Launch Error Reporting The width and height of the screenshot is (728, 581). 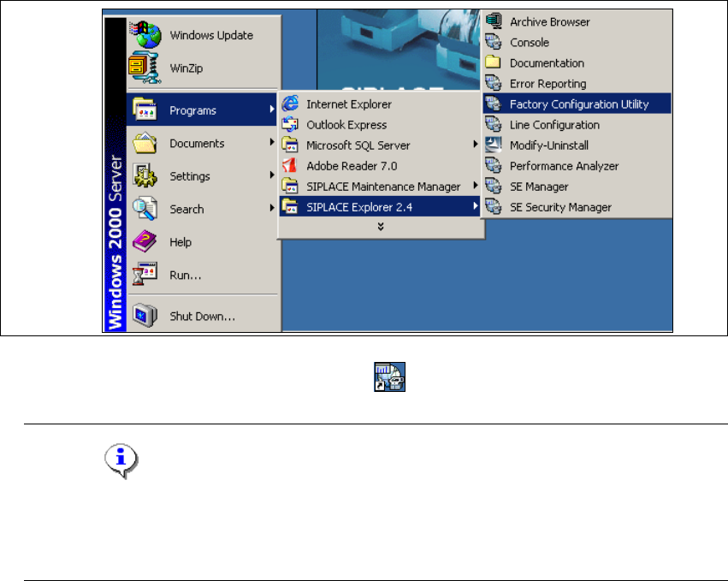pos(577,83)
